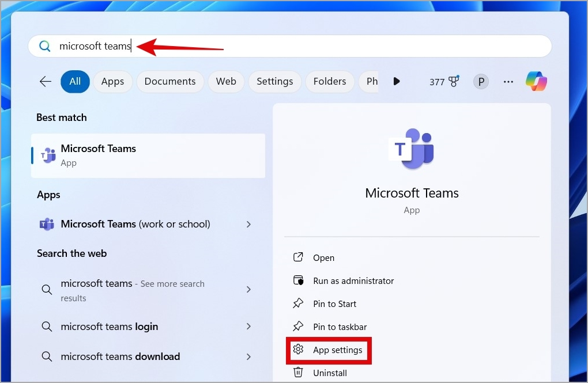Select the All filter tab

coord(75,81)
